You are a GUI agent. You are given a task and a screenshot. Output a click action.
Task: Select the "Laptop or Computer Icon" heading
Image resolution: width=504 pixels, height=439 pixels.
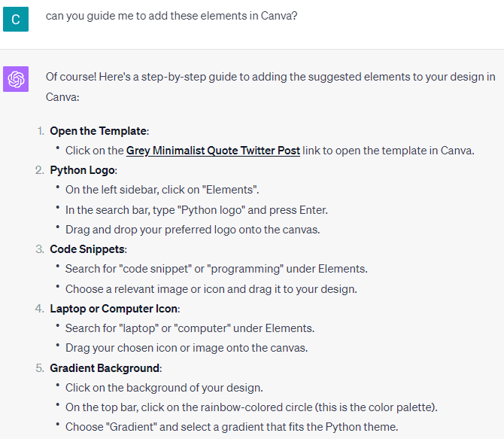[115, 309]
